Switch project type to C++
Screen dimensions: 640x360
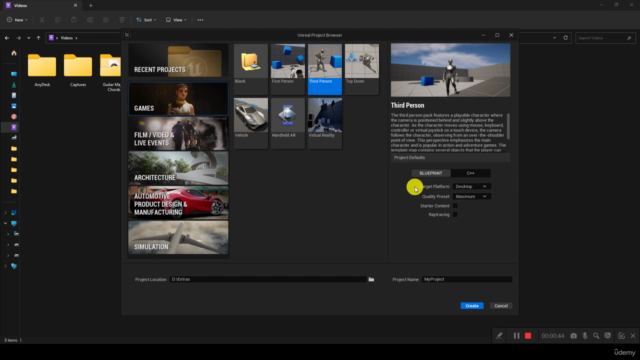pyautogui.click(x=471, y=173)
